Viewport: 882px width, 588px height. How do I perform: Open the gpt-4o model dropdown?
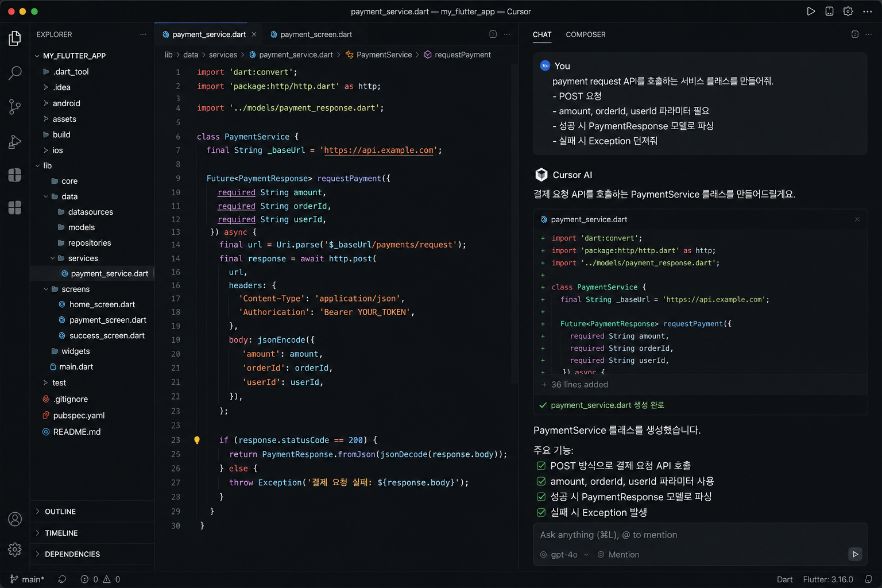564,555
